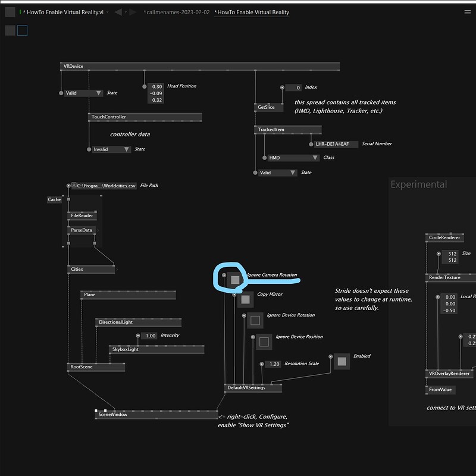This screenshot has height=476, width=476.
Task: Select the TouchController node
Action: (x=145, y=117)
